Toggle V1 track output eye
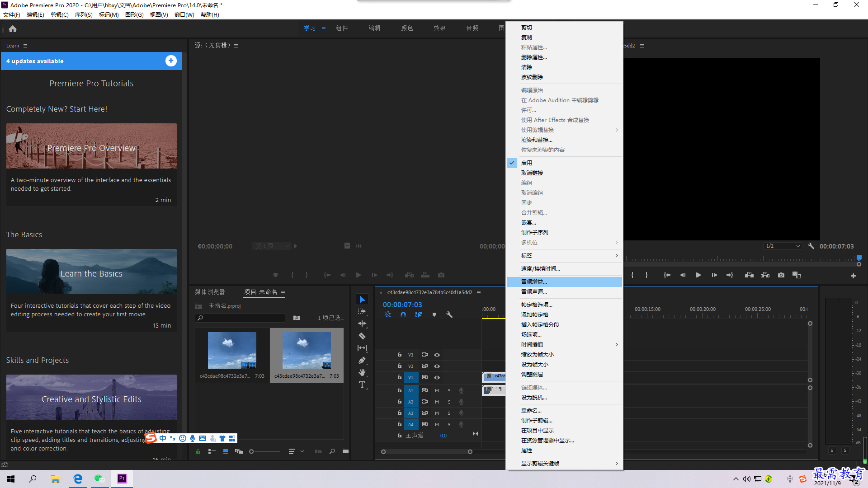 point(437,377)
